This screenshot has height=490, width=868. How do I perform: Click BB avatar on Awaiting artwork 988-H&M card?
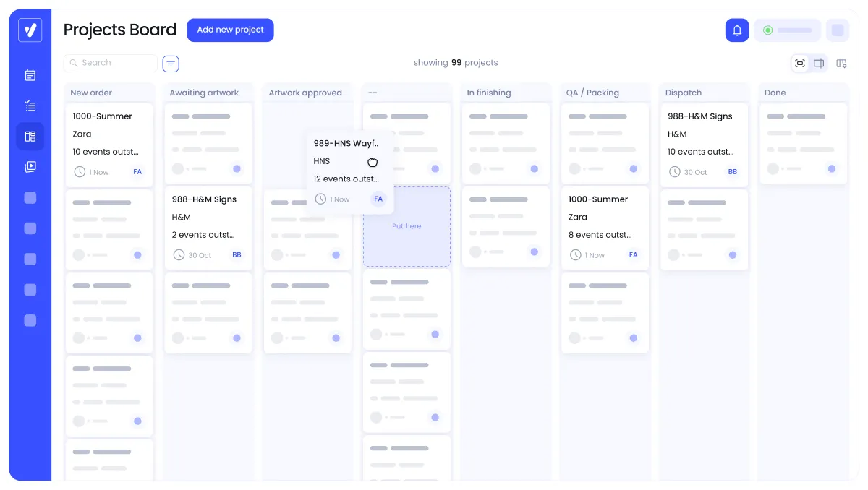coord(237,255)
